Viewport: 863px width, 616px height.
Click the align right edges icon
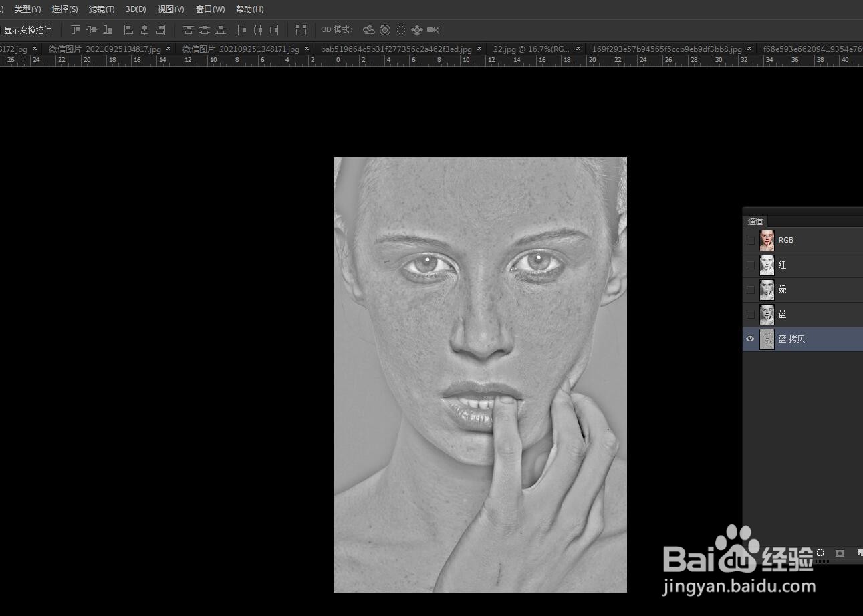[160, 30]
